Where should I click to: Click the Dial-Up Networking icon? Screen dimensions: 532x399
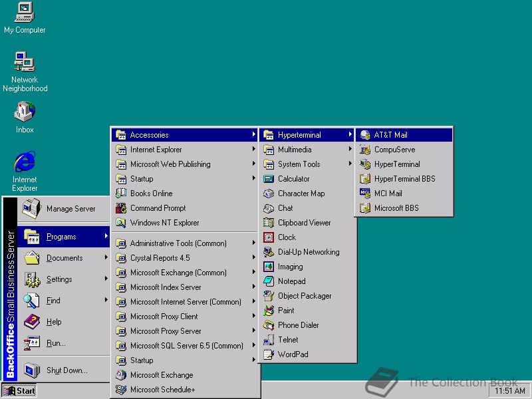(x=269, y=252)
